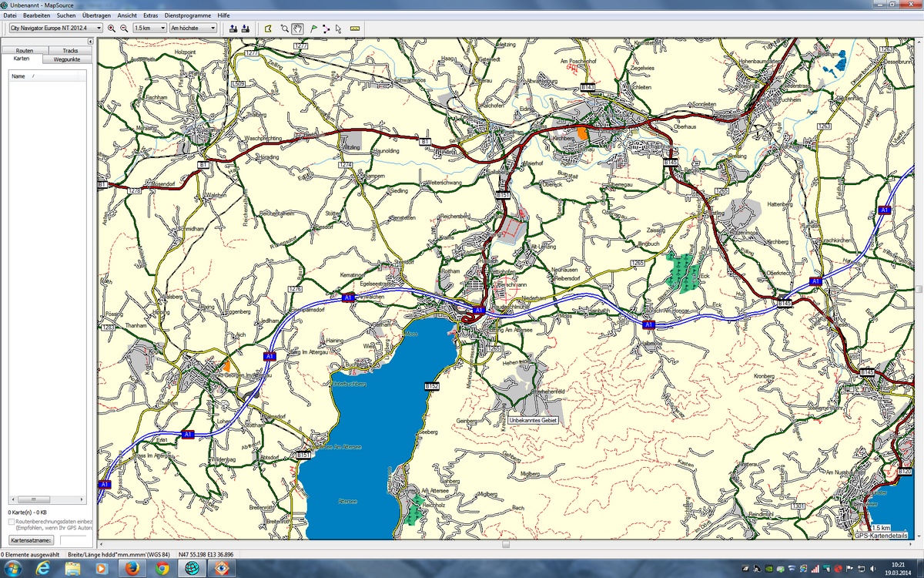
Task: Click the zoom in magnifier icon
Action: pos(112,28)
